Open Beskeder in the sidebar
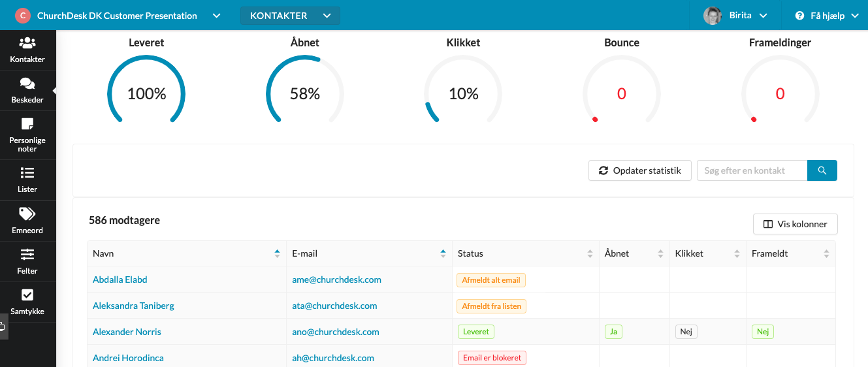Viewport: 868px width, 367px height. (27, 91)
